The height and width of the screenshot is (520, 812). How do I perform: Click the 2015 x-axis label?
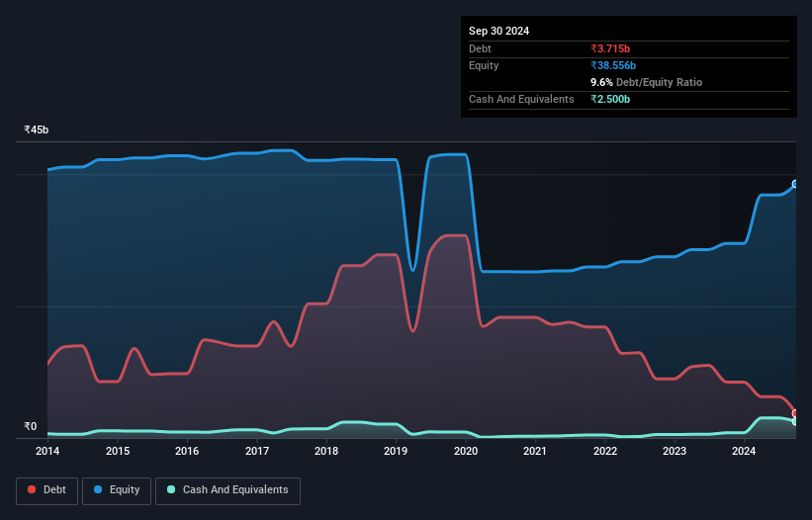point(118,451)
